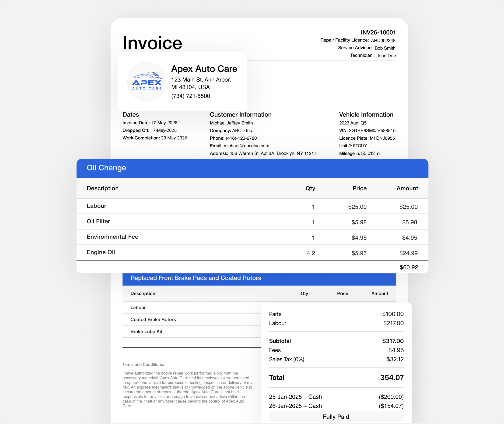Click Oil Change Price column header
Image resolution: width=504 pixels, height=424 pixels.
point(359,188)
